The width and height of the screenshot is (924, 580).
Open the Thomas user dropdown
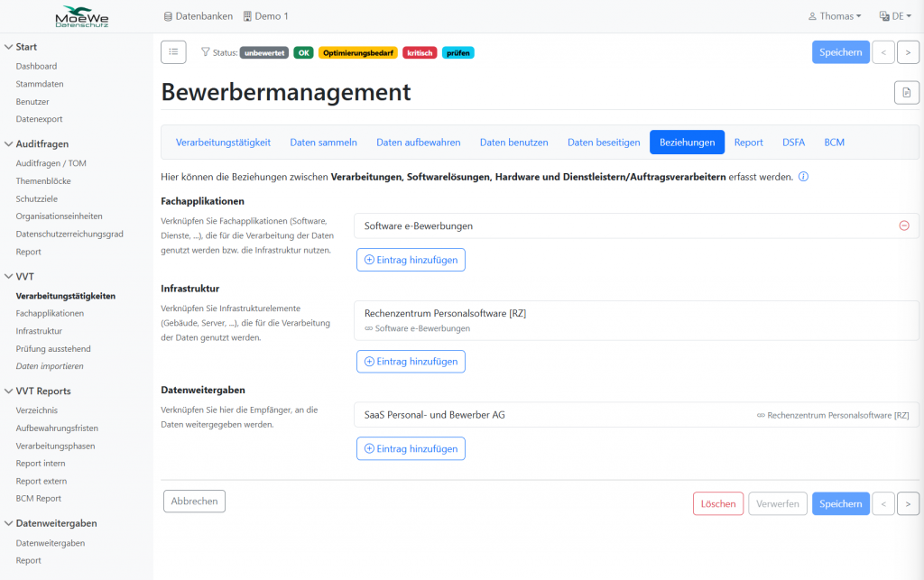pos(835,16)
